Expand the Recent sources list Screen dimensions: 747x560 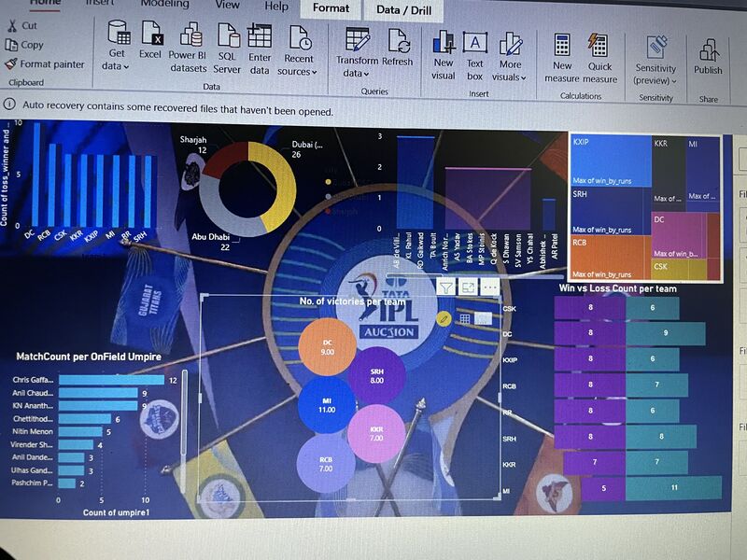point(298,50)
